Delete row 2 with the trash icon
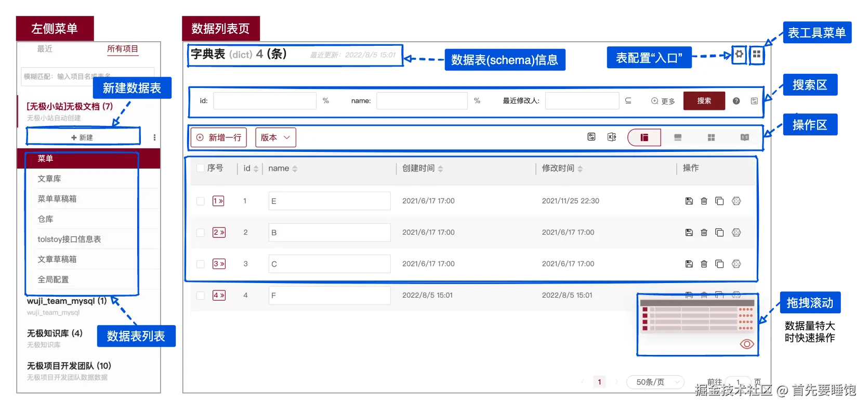 click(704, 233)
